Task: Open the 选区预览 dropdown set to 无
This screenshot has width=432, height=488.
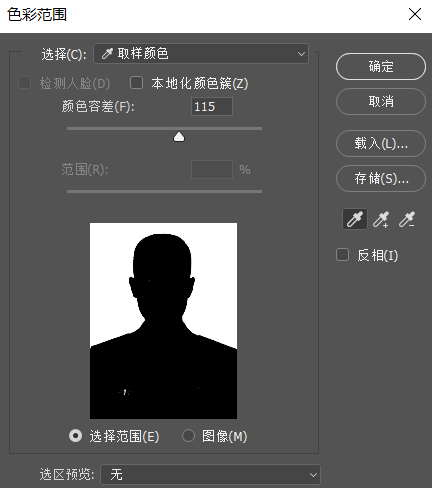Action: [210, 474]
